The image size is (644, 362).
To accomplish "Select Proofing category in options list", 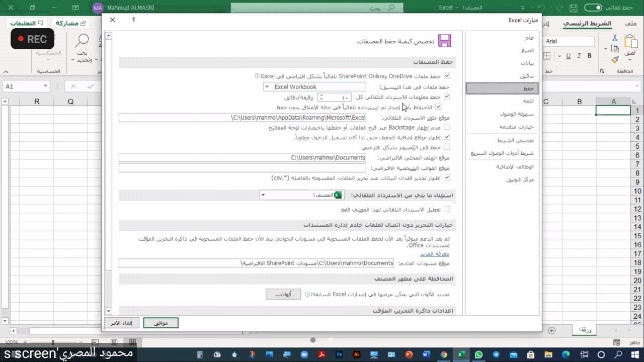I will pos(502,75).
